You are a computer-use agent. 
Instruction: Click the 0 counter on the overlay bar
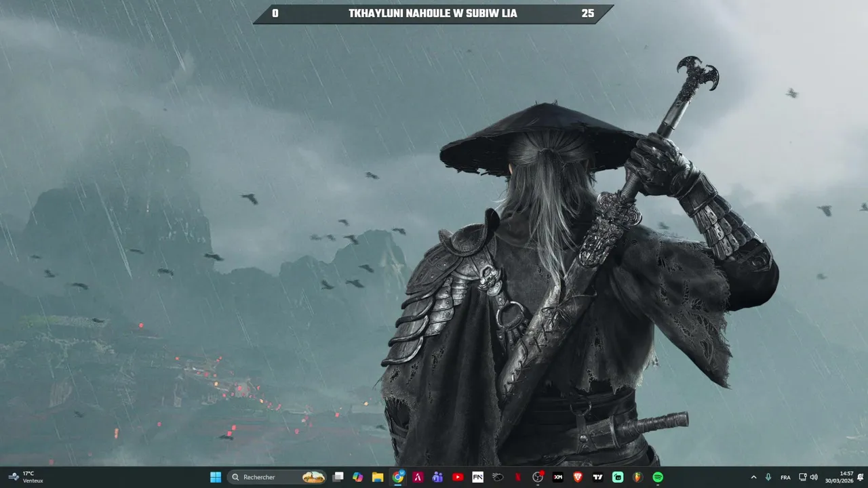coord(275,14)
